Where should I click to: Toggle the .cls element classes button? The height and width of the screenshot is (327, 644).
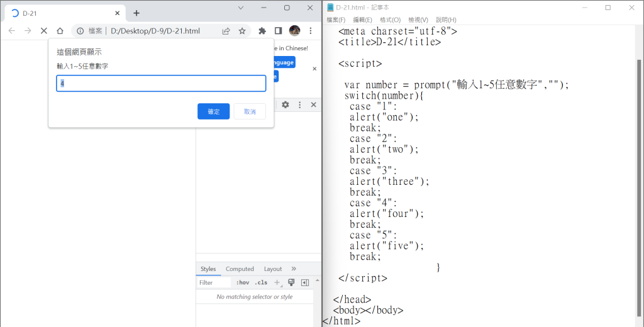261,282
